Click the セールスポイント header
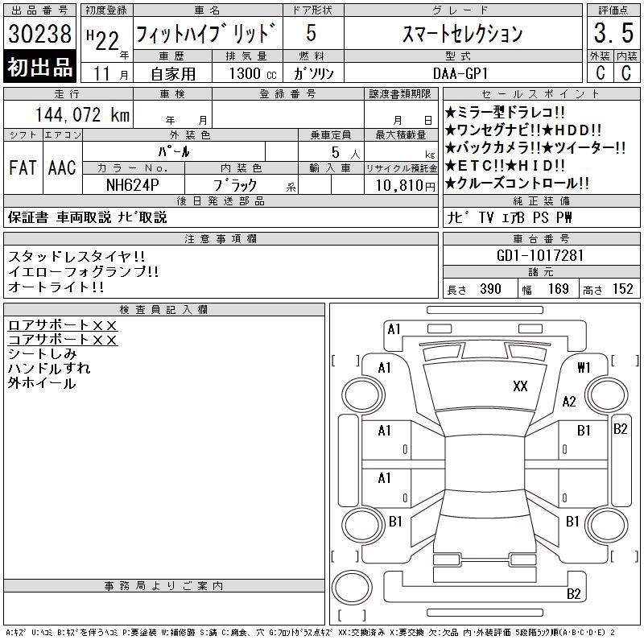The width and height of the screenshot is (644, 644). click(x=541, y=94)
